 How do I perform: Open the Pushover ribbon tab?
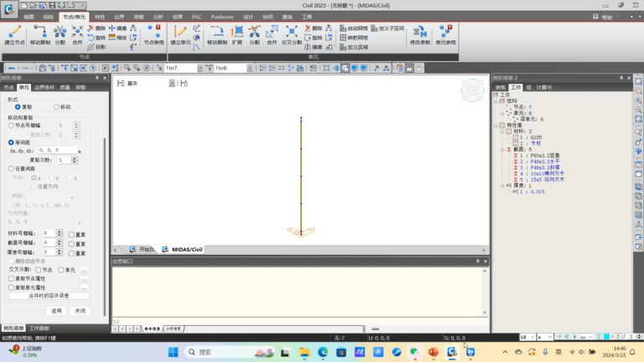[222, 17]
